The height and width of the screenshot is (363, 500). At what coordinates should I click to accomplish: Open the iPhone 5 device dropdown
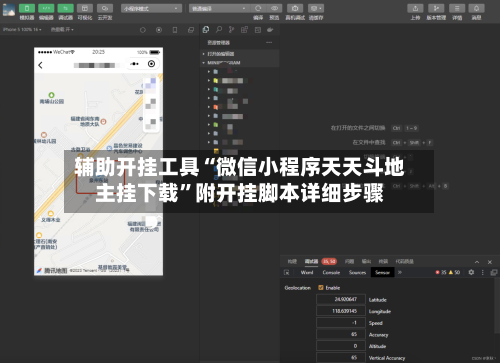click(22, 30)
